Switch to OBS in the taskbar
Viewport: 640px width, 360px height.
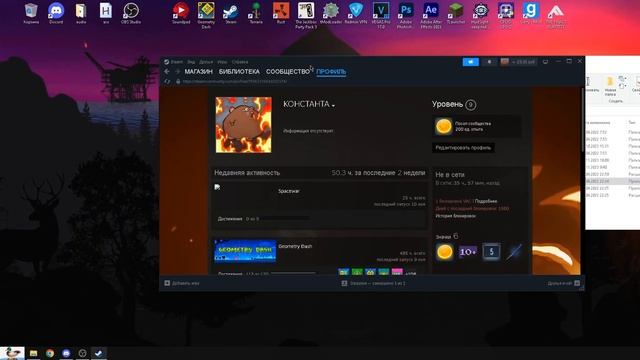82,353
